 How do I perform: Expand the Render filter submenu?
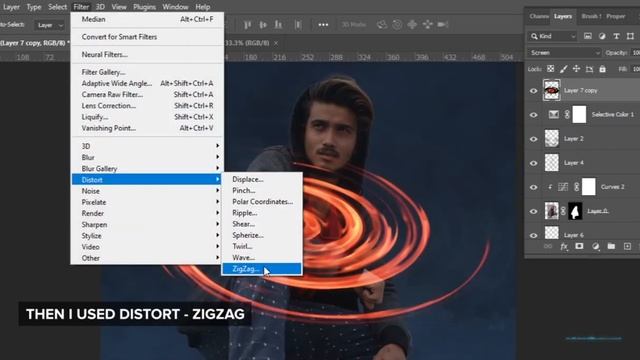pos(147,213)
